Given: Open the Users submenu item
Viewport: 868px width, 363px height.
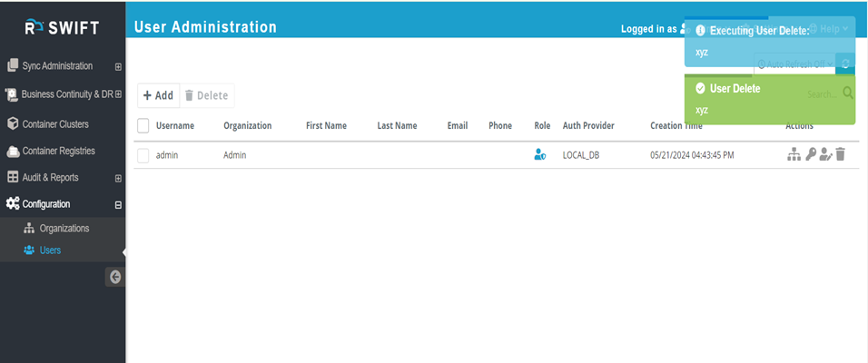Looking at the screenshot, I should pos(50,250).
